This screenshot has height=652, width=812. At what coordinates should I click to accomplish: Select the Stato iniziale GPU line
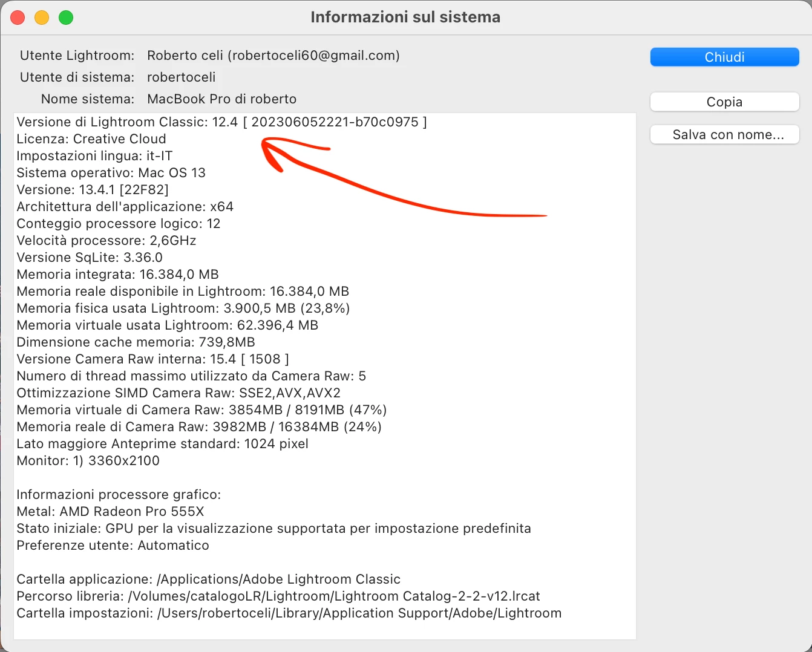273,529
